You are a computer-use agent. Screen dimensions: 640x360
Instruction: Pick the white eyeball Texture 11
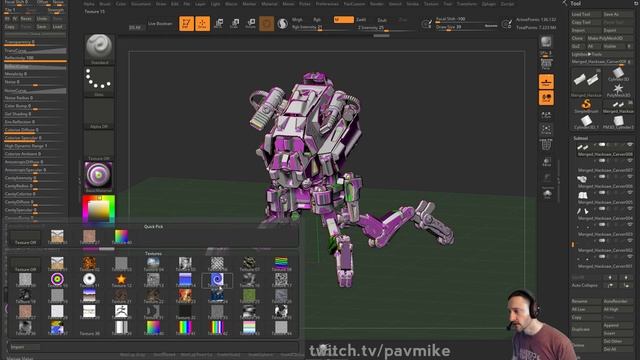tap(89, 280)
